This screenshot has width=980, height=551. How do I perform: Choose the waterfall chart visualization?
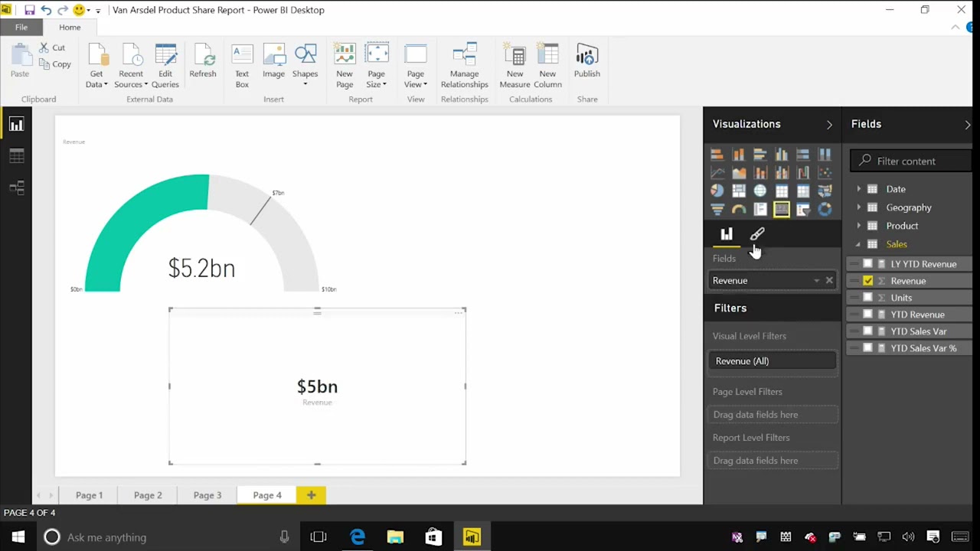tap(803, 173)
